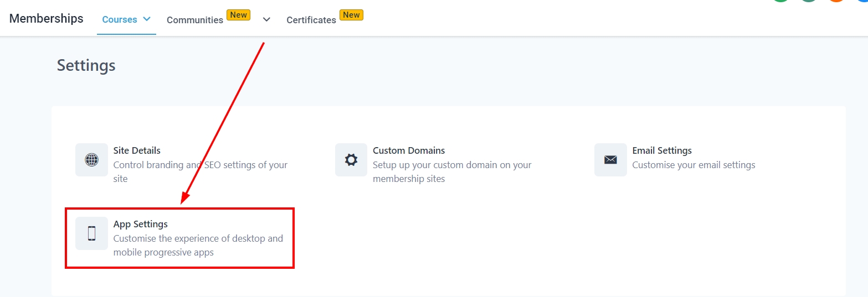
Task: Click the mobile phone icon for App Settings
Action: 91,233
